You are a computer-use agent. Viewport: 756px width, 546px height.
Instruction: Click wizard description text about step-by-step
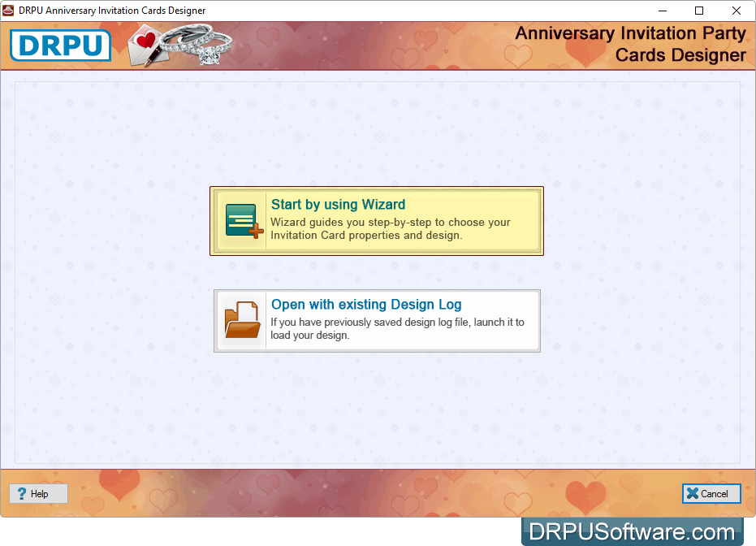pos(390,228)
